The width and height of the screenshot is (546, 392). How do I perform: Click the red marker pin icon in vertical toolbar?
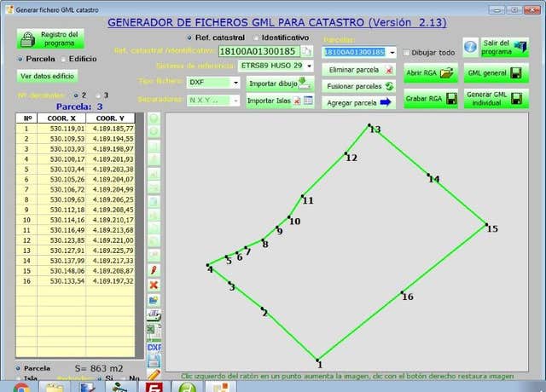coord(154,269)
